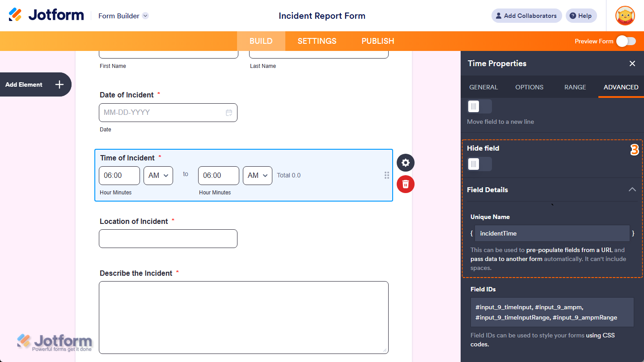This screenshot has height=362, width=644.
Task: Open the GENERAL properties tab
Action: coord(483,87)
